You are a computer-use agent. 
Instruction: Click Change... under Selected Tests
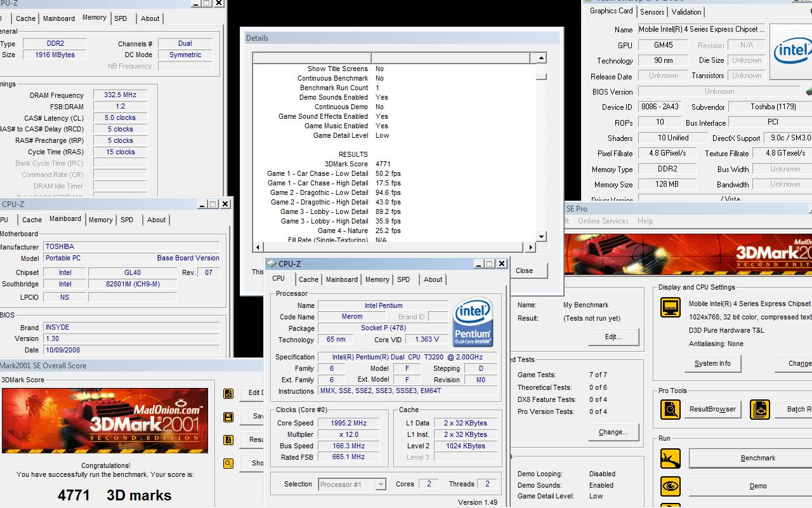tap(613, 432)
